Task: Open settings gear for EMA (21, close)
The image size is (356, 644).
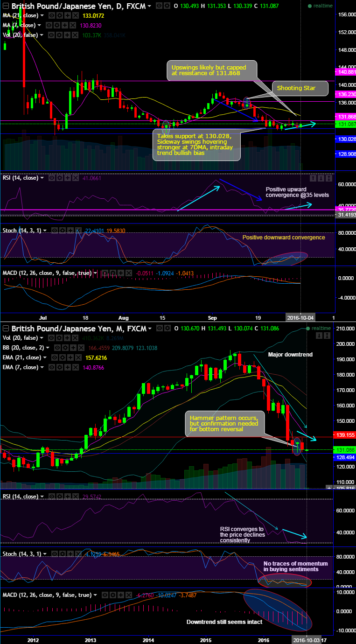Action: point(63,357)
